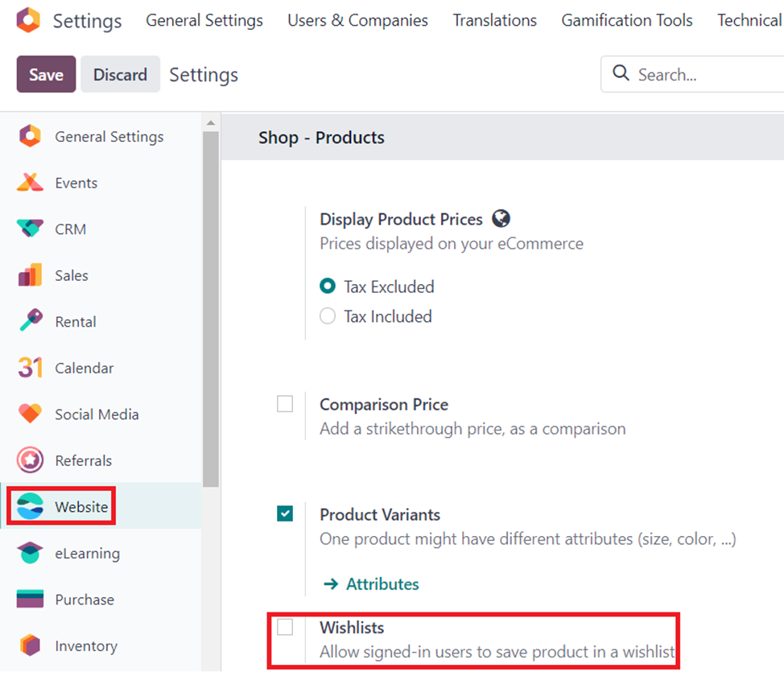Screen dimensions: 784x676
Task: Open the Users & Companies menu
Action: point(357,20)
